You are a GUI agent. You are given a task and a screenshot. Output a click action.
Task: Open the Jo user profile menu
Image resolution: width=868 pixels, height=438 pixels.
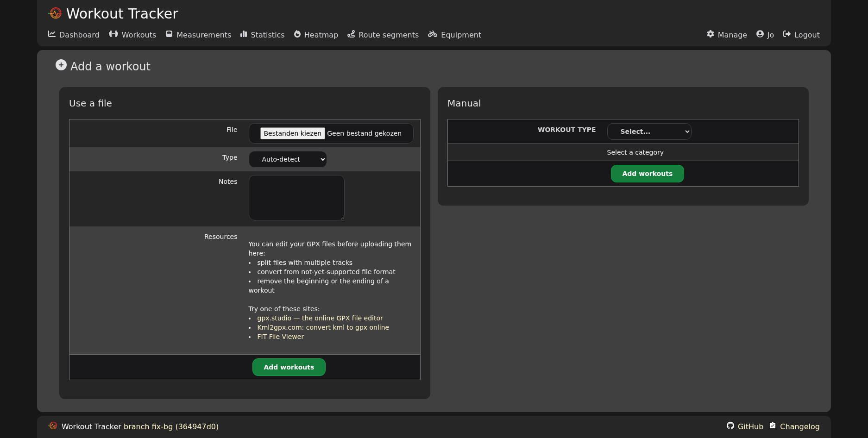pyautogui.click(x=765, y=35)
